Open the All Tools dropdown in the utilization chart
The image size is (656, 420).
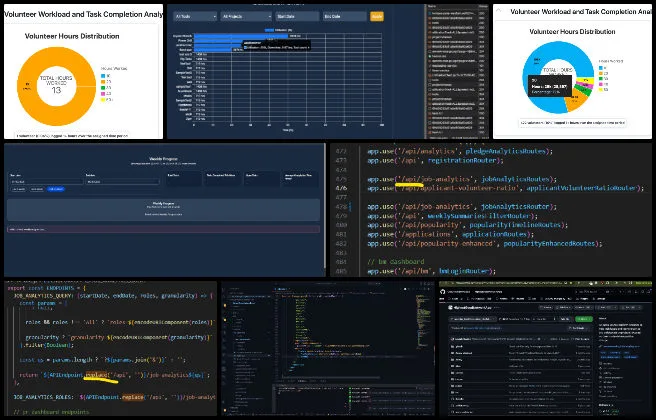pyautogui.click(x=195, y=16)
